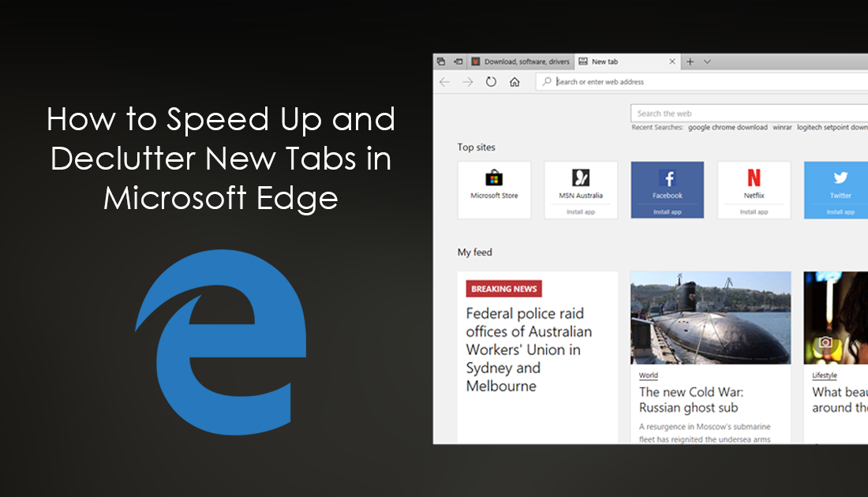The height and width of the screenshot is (497, 868).
Task: Click Install app under MSN Australia
Action: [581, 212]
